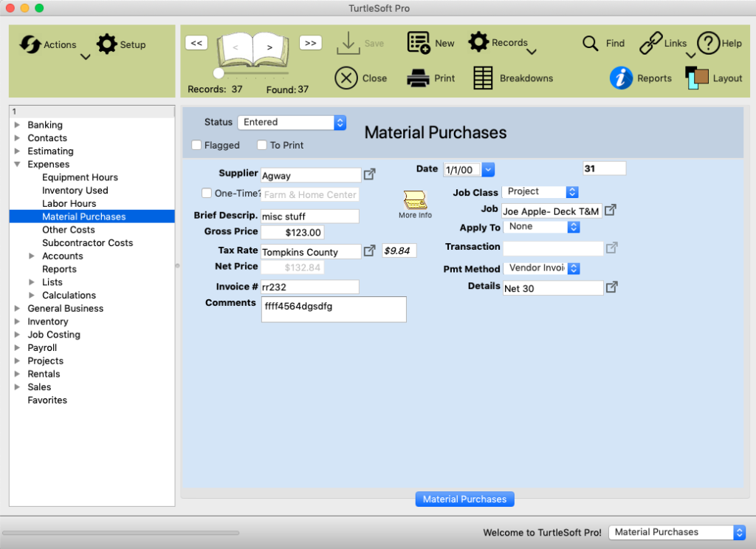
Task: Click the Job field Joe Apple- Deck T&M
Action: coord(551,211)
